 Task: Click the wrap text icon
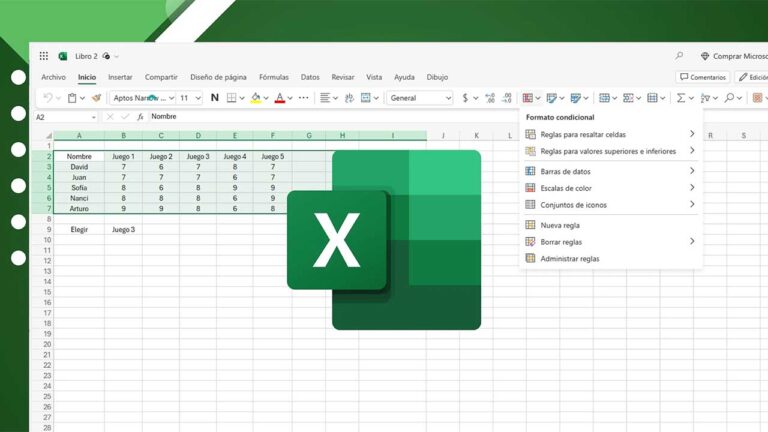[347, 98]
